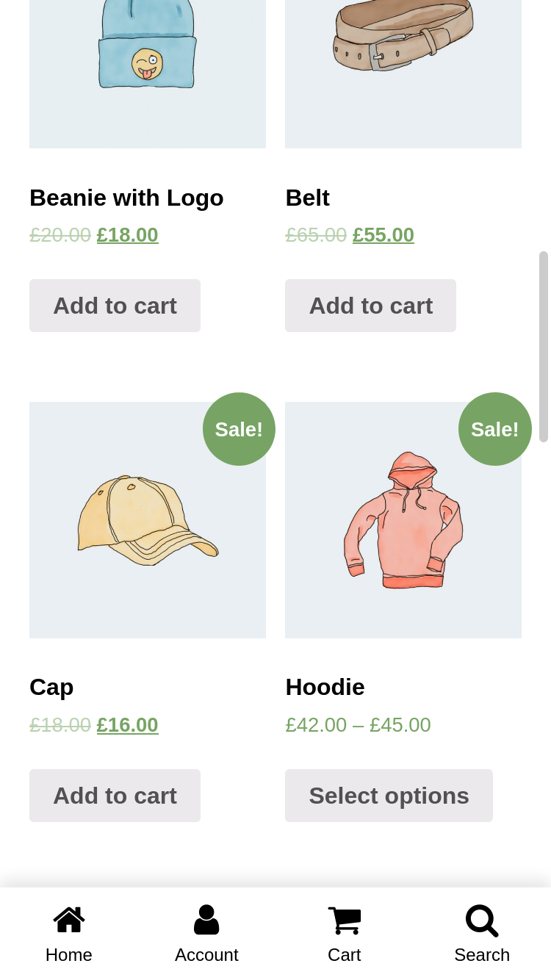
Task: Open the Hoodie product title
Action: [x=325, y=687]
